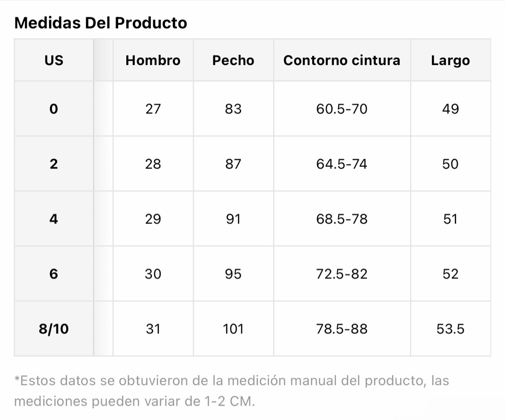This screenshot has height=420, width=505.
Task: Click the Pecho column header
Action: pyautogui.click(x=233, y=60)
